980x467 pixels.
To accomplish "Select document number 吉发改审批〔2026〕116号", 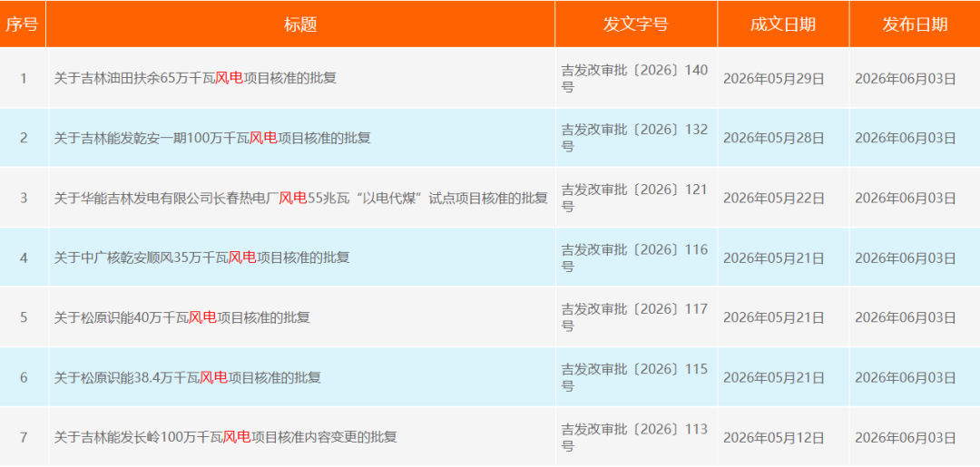I will [635, 258].
